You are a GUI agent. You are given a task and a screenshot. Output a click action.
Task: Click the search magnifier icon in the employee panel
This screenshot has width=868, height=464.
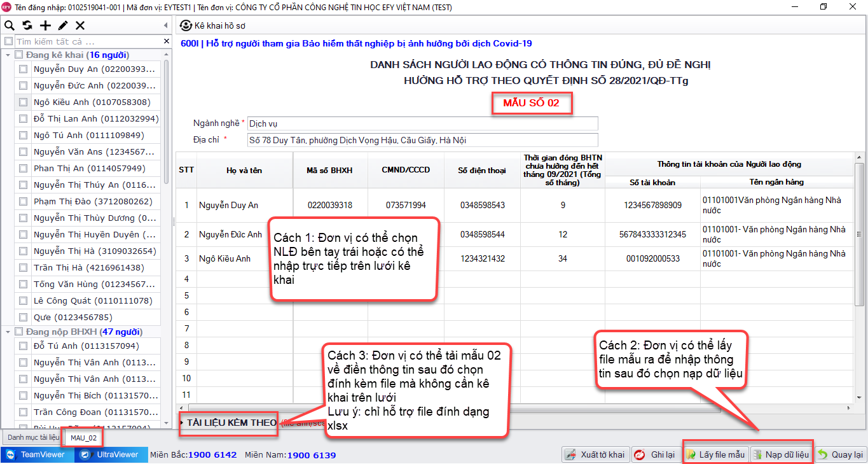(x=10, y=25)
